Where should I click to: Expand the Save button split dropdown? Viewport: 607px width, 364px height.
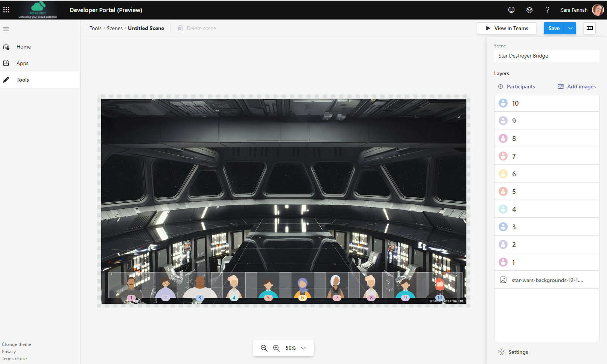pyautogui.click(x=570, y=28)
